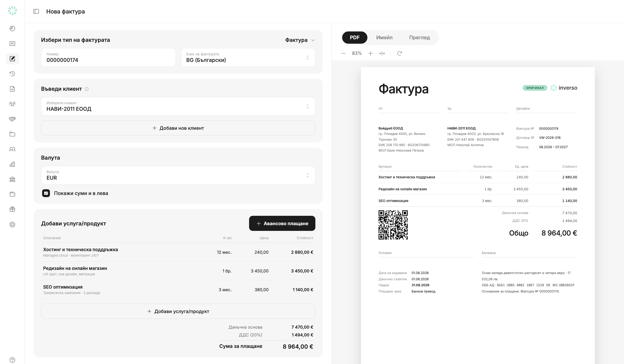The image size is (624, 364).
Task: Open the Изберете клиент dropdown
Action: tap(178, 106)
